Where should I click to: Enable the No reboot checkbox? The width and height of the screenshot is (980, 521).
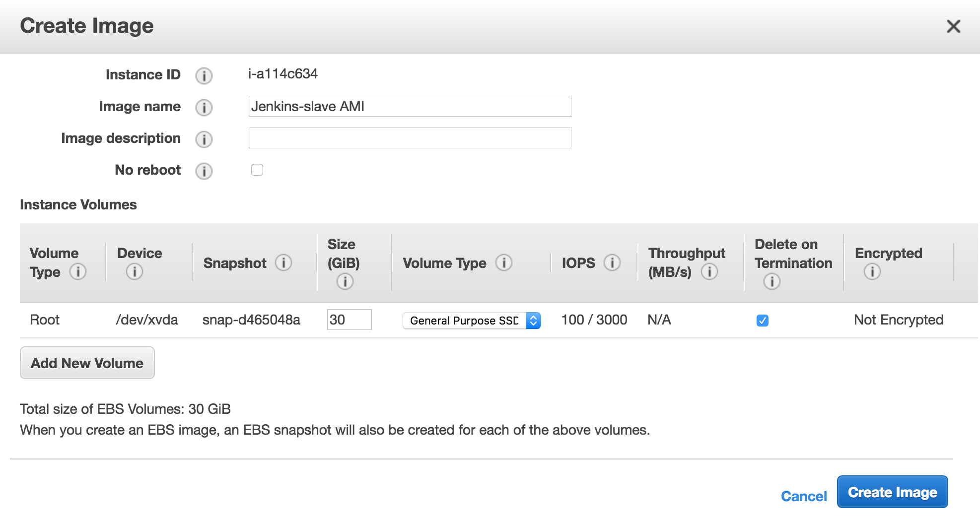click(257, 170)
